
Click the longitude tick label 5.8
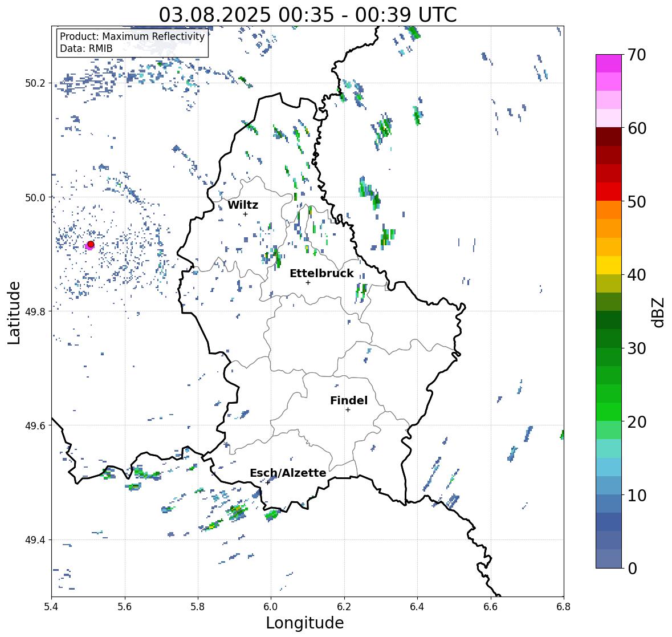click(198, 607)
